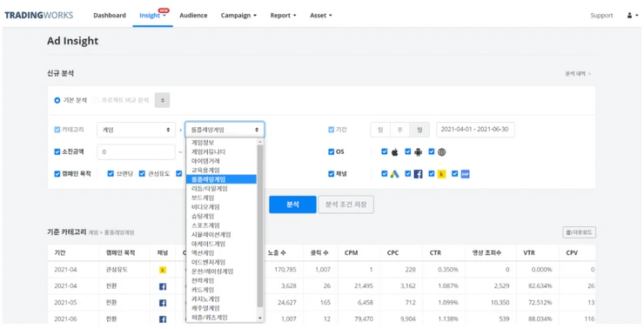
Task: Select the 주 period button
Action: tap(399, 130)
